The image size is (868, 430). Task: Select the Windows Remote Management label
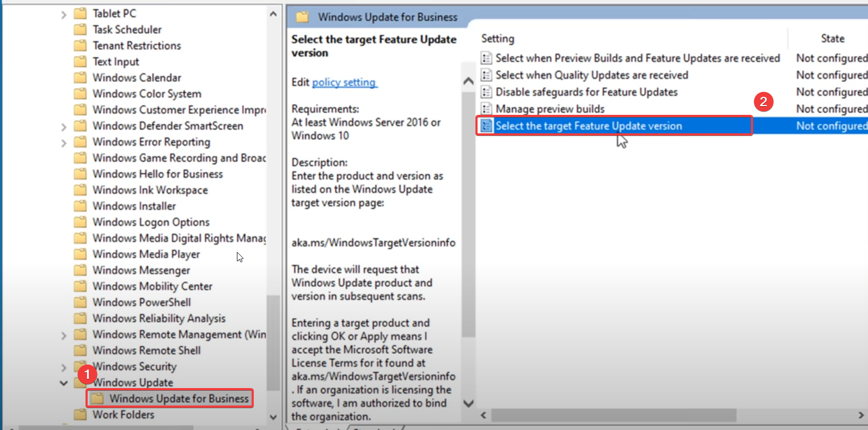(179, 334)
